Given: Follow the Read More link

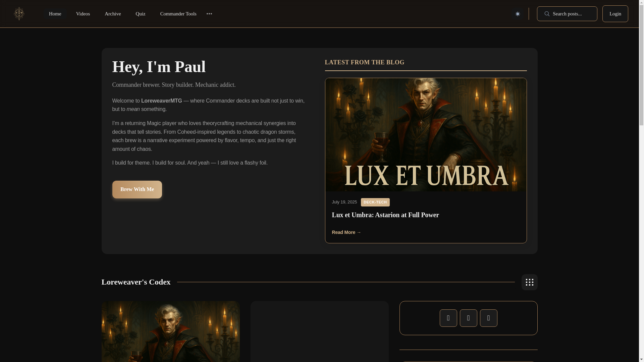Looking at the screenshot, I should coord(346,232).
